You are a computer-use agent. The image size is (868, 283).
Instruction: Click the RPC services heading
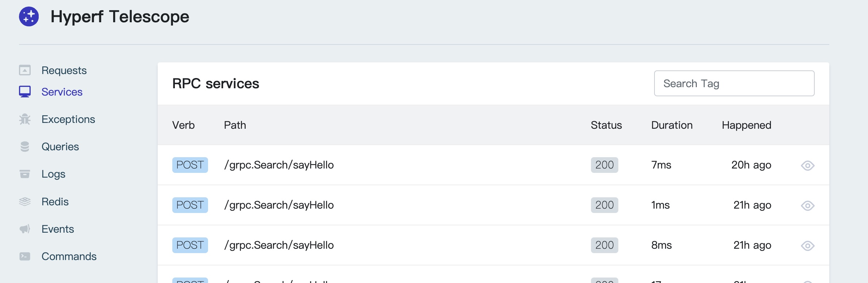[x=216, y=84]
